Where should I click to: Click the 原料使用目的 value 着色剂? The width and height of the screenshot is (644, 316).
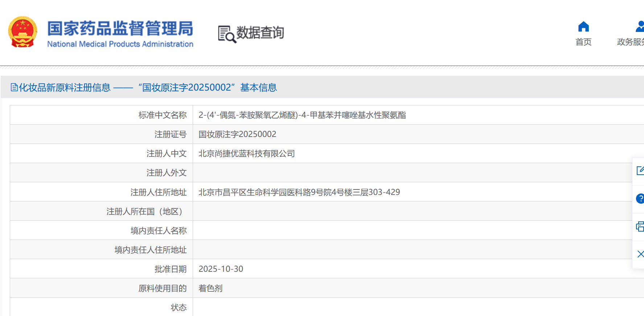pyautogui.click(x=210, y=288)
